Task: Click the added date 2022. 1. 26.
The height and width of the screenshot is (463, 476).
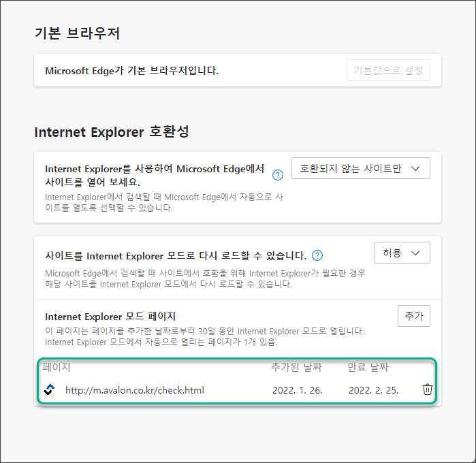Action: click(x=297, y=390)
